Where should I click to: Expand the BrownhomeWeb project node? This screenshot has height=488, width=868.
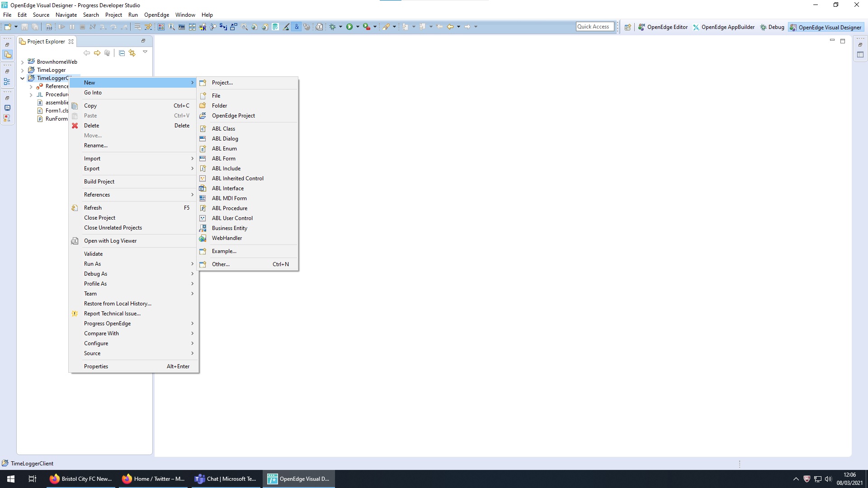coord(22,62)
